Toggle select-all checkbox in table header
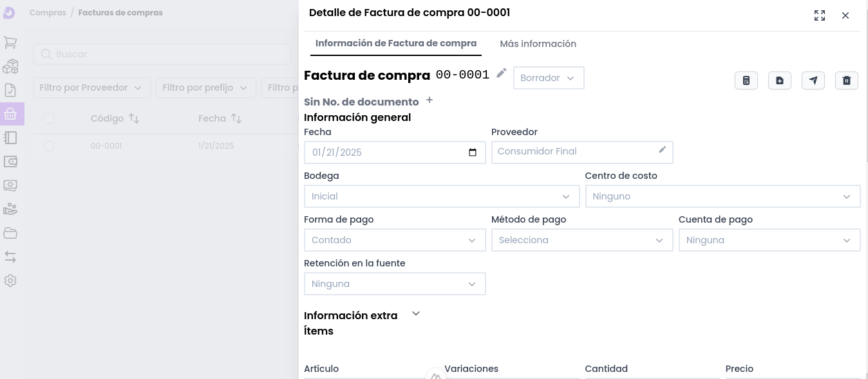868x379 pixels. click(x=49, y=118)
